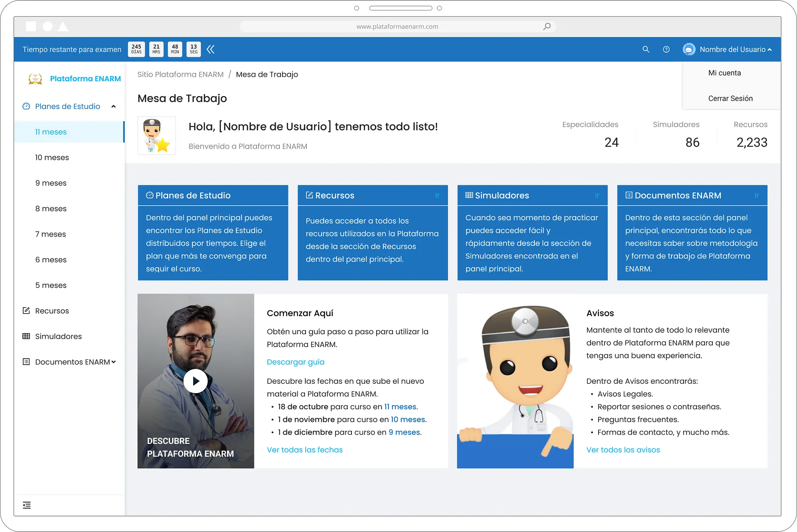
Task: Click the Simuladores card table icon
Action: [469, 195]
